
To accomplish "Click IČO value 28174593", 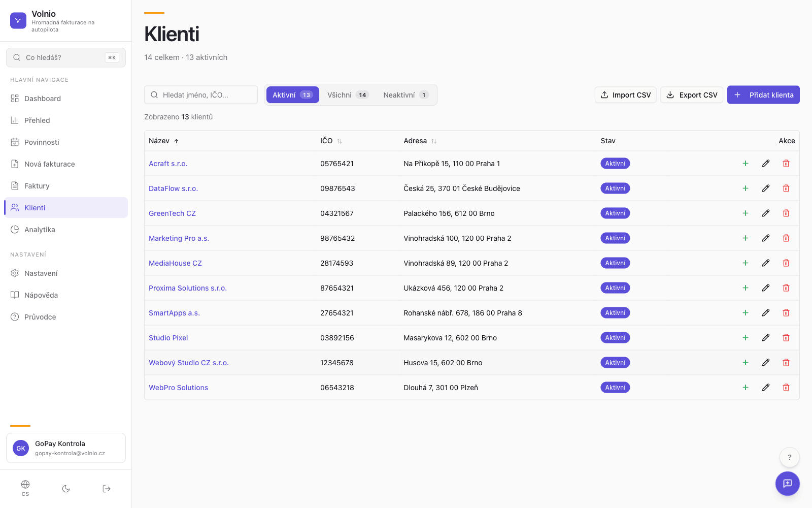I will click(x=336, y=263).
